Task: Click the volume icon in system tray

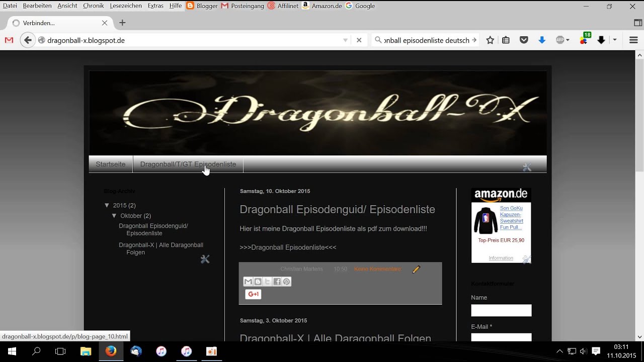Action: tap(584, 351)
